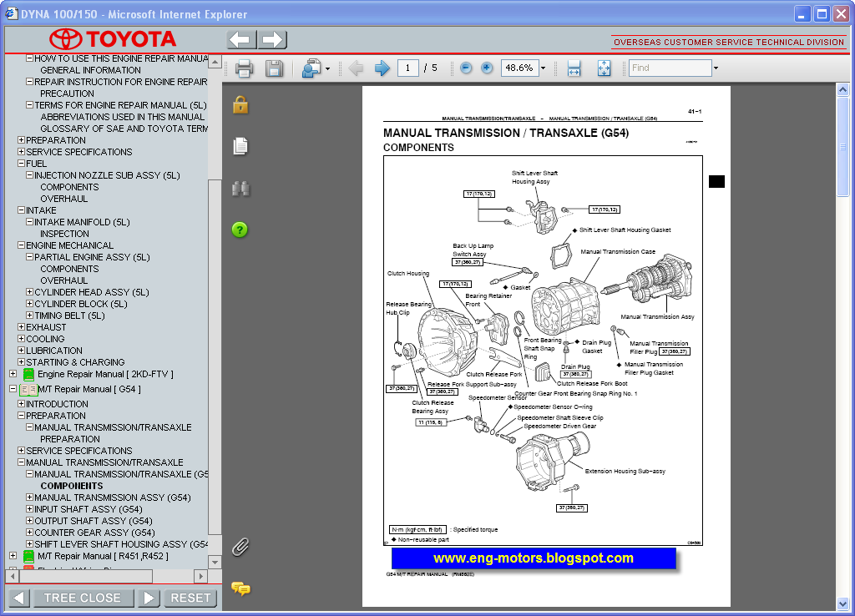855x616 pixels.
Task: Click the forward arrow navigation button
Action: coord(272,39)
